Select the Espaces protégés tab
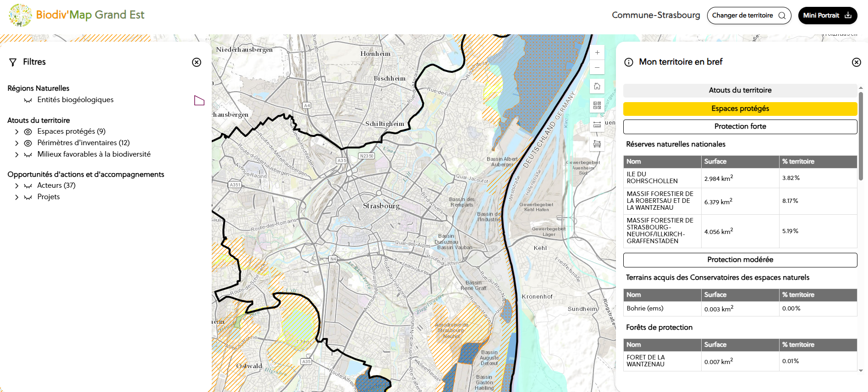 pyautogui.click(x=740, y=109)
